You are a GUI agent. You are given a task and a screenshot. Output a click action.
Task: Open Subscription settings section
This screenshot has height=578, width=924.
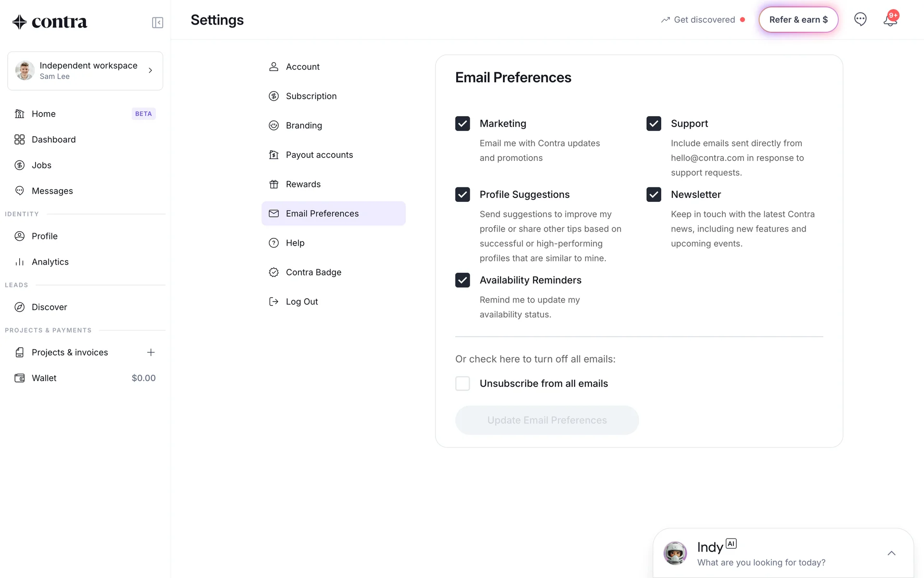311,96
